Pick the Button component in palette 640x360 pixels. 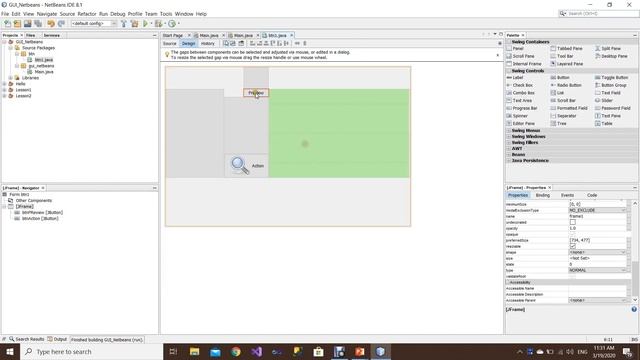[x=560, y=77]
